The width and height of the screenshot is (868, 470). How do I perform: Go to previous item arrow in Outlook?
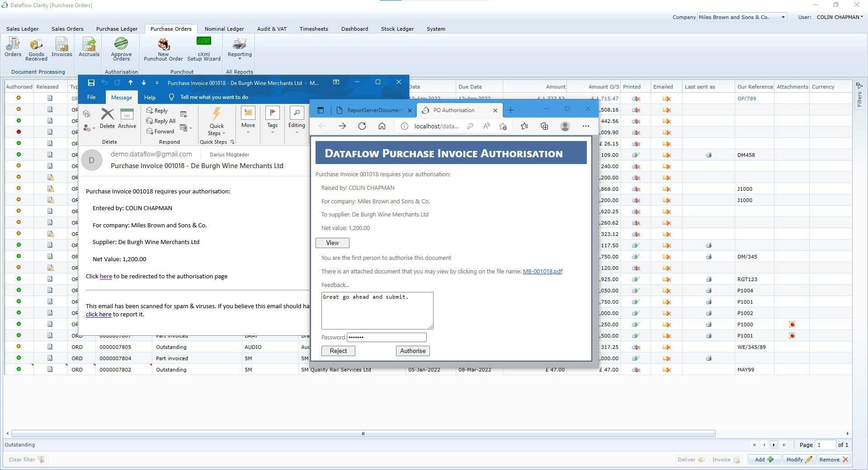coord(131,83)
